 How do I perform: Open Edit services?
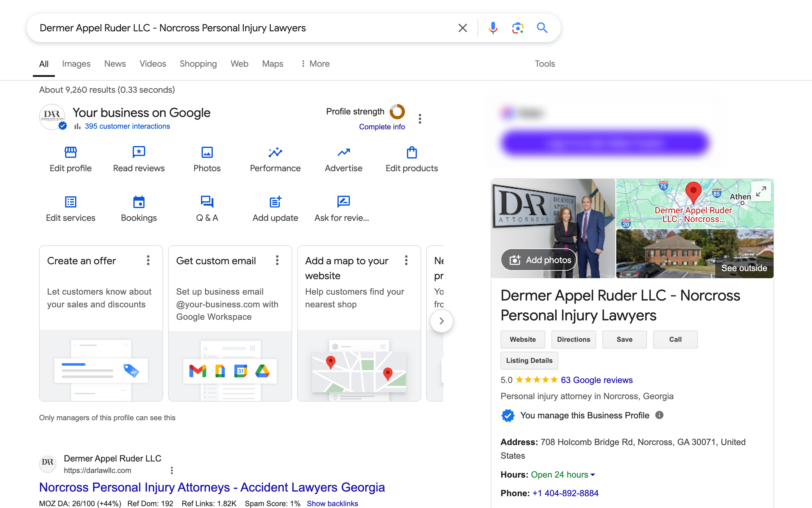[x=70, y=208]
